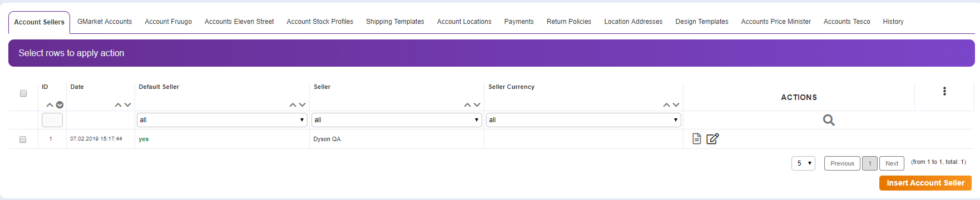The image size is (980, 200).
Task: Go to the Next page button
Action: (892, 163)
